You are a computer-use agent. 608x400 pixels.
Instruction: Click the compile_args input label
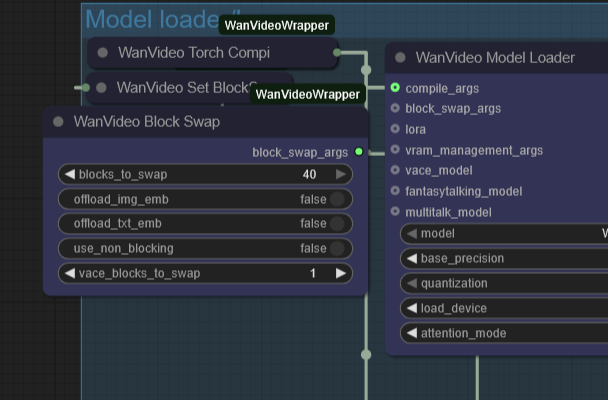click(x=442, y=88)
